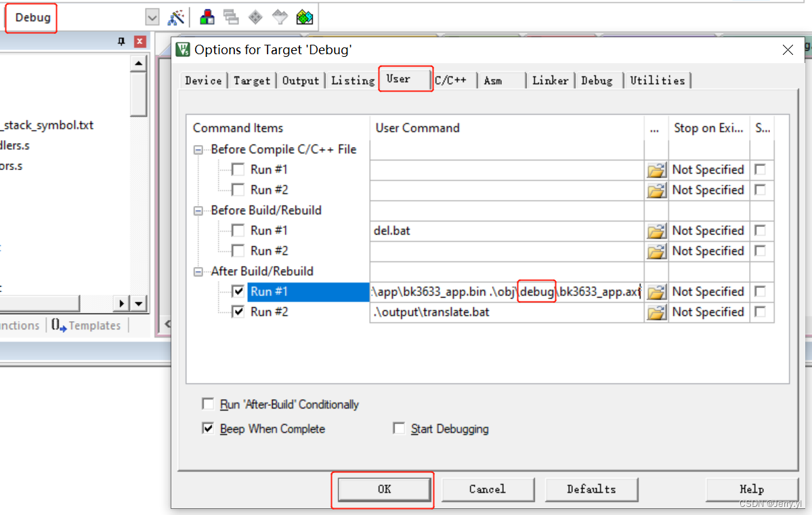Browse folder for del.bat command row
The width and height of the screenshot is (812, 515).
[x=656, y=230]
